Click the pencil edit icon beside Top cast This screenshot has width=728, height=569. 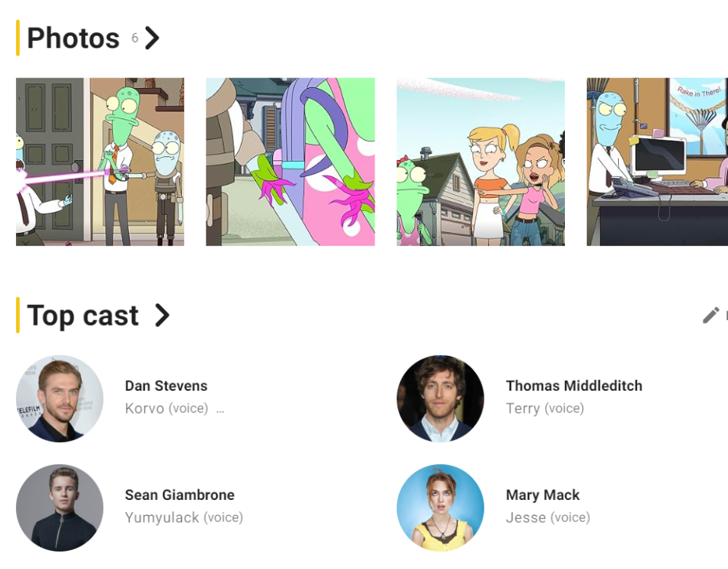click(711, 316)
